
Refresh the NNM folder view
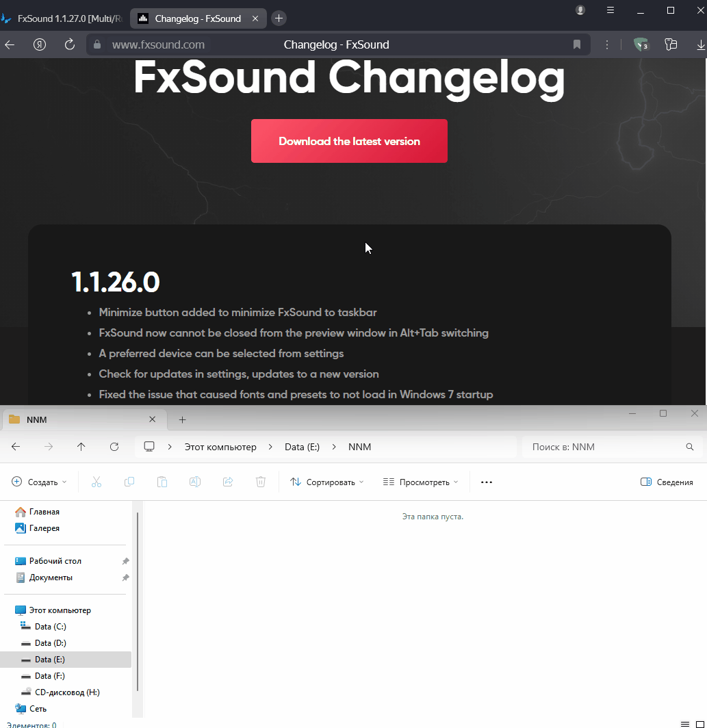114,447
